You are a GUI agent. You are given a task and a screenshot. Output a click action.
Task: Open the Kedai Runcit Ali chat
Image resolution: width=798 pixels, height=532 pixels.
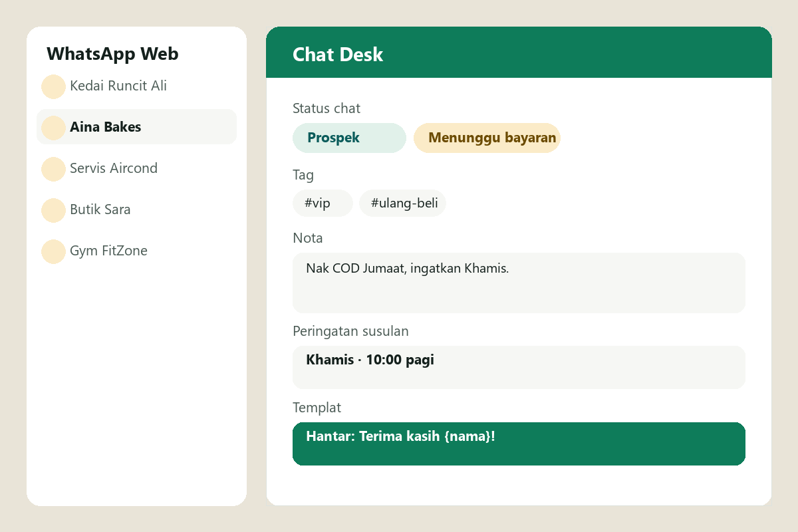(x=136, y=86)
